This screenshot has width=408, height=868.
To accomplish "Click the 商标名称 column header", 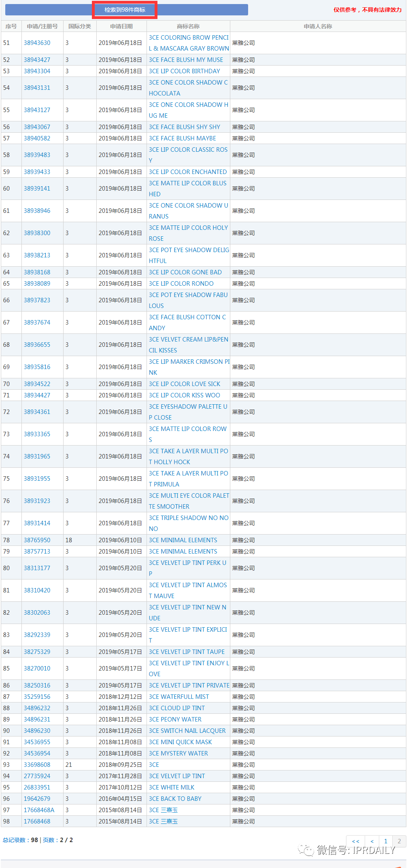I will click(x=188, y=26).
